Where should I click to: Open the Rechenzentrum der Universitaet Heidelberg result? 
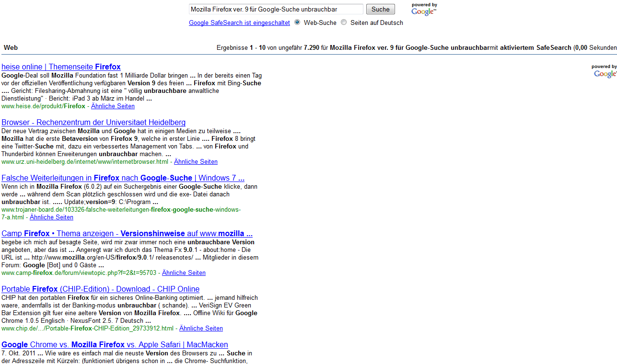pyautogui.click(x=93, y=122)
